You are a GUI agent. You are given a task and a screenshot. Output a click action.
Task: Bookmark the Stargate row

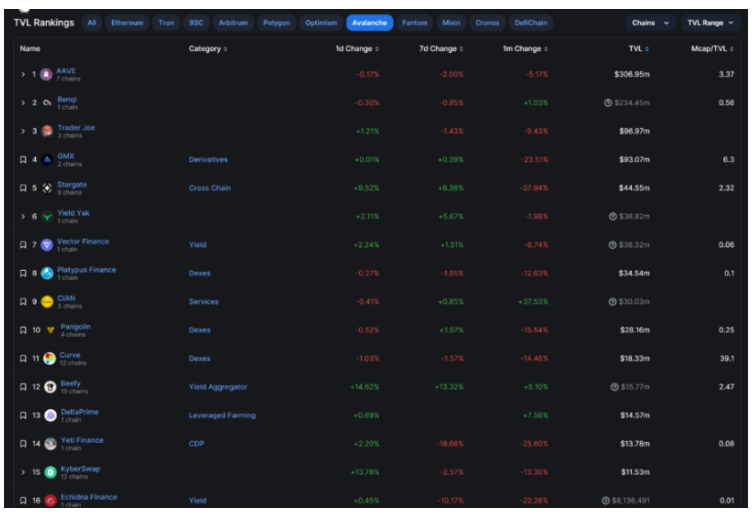click(23, 188)
